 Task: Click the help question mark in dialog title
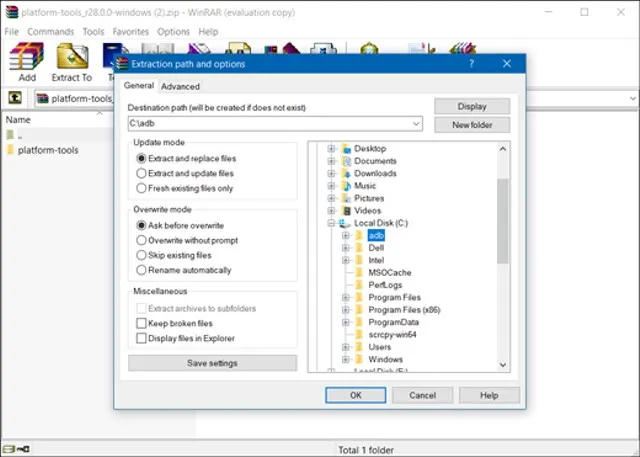click(471, 63)
